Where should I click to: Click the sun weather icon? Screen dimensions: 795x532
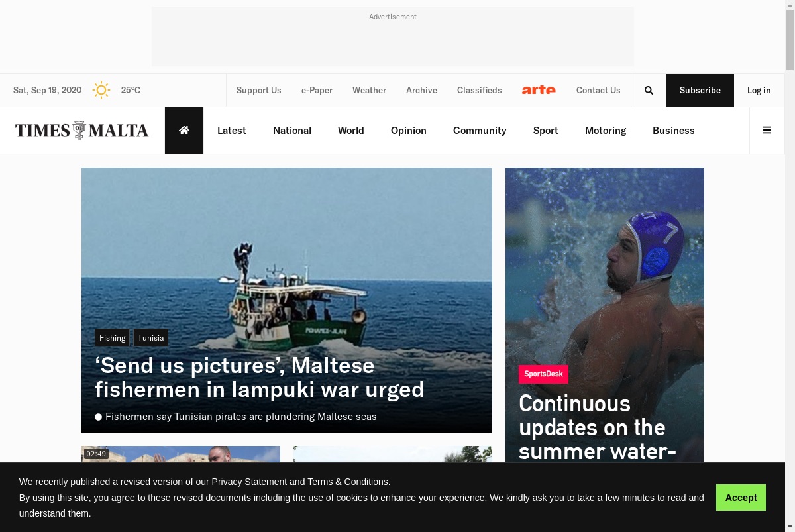(x=101, y=90)
